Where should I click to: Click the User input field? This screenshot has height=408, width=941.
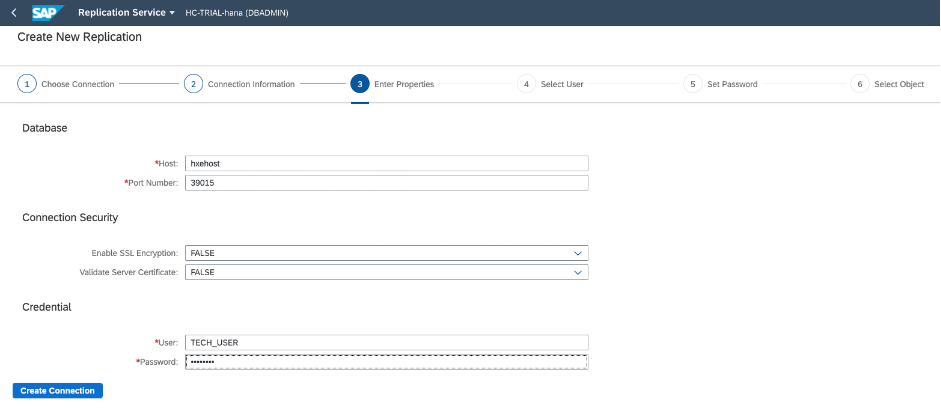pos(386,343)
